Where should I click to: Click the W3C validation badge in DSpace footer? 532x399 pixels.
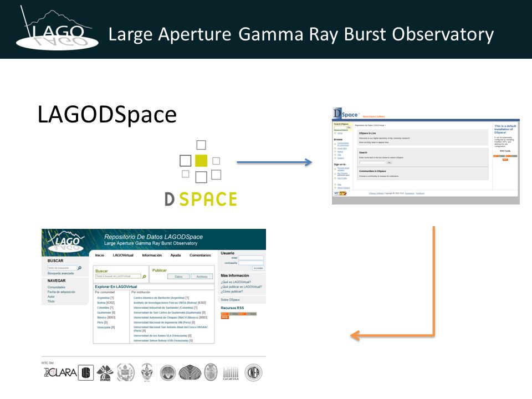(340, 193)
